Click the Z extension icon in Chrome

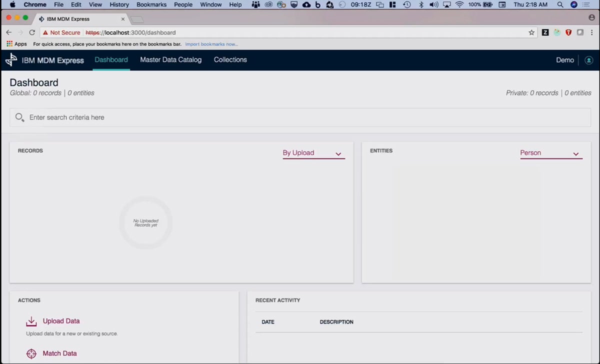coord(545,32)
